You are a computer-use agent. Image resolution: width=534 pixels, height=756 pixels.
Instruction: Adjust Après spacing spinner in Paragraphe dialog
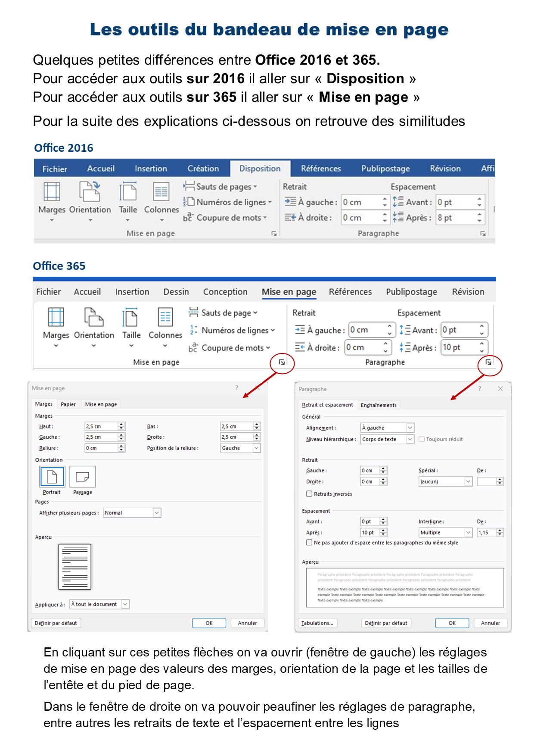(384, 532)
